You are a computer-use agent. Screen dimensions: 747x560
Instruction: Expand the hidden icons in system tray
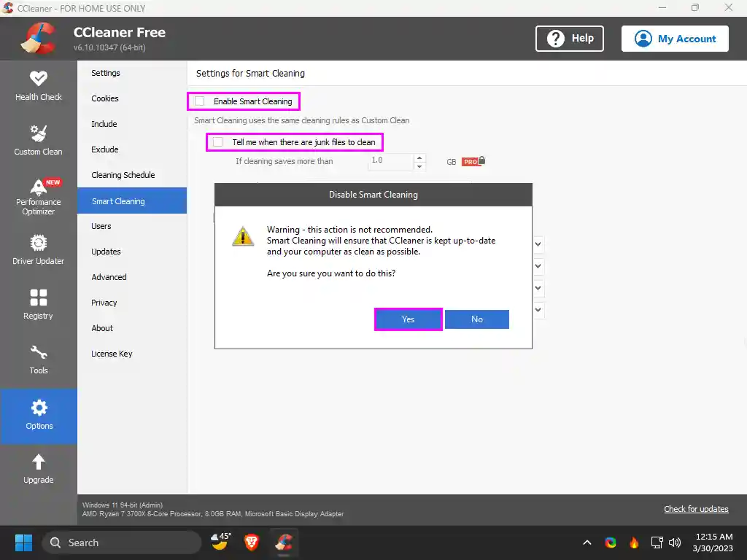(x=587, y=542)
